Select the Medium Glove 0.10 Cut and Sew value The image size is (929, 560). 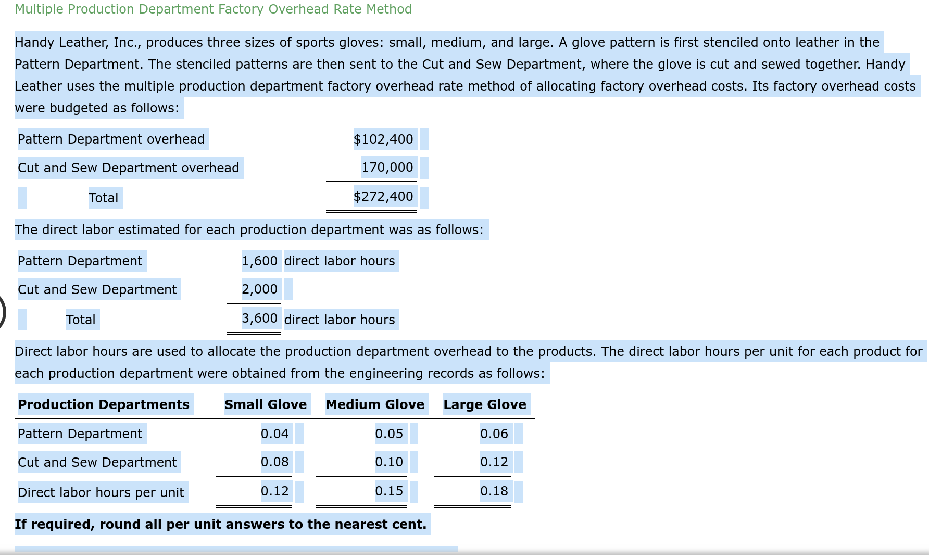tap(389, 462)
